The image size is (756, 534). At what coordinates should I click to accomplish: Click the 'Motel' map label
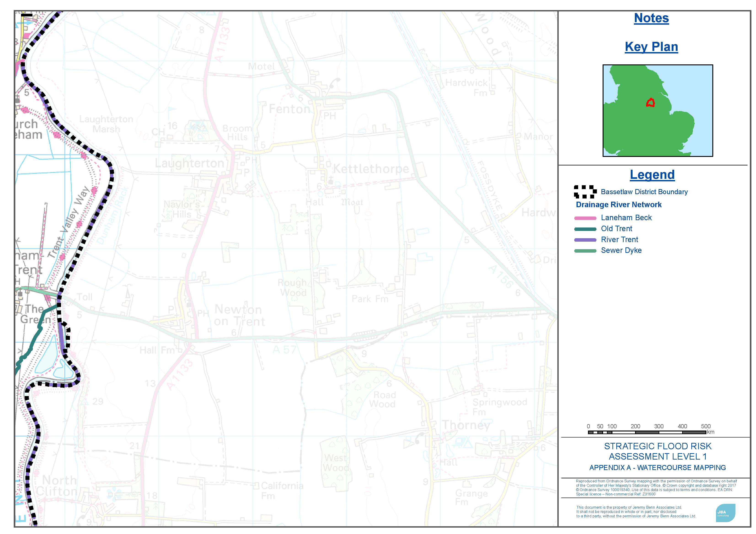(x=262, y=67)
